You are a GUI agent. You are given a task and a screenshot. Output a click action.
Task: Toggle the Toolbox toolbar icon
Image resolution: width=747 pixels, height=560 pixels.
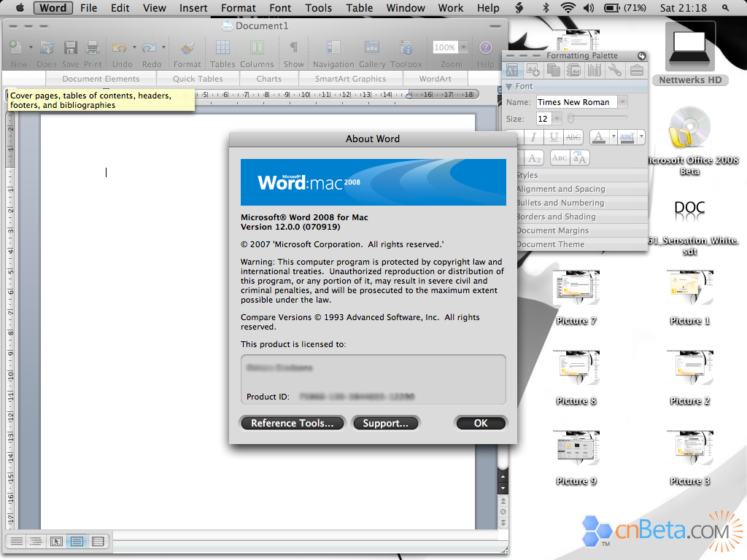(x=406, y=47)
